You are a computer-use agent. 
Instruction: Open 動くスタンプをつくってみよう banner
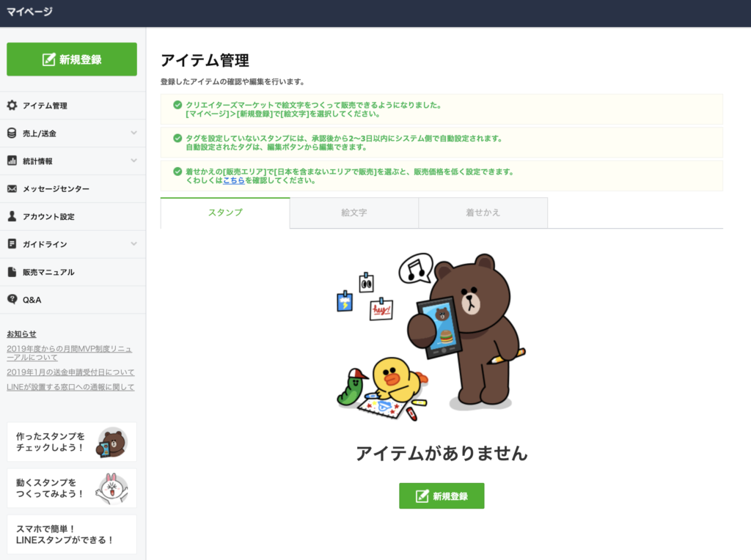(x=72, y=488)
